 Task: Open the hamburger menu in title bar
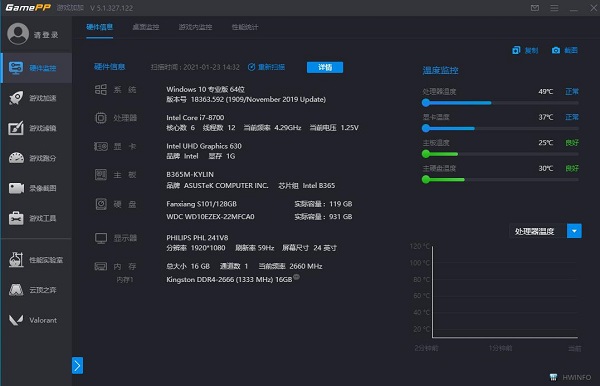[554, 8]
